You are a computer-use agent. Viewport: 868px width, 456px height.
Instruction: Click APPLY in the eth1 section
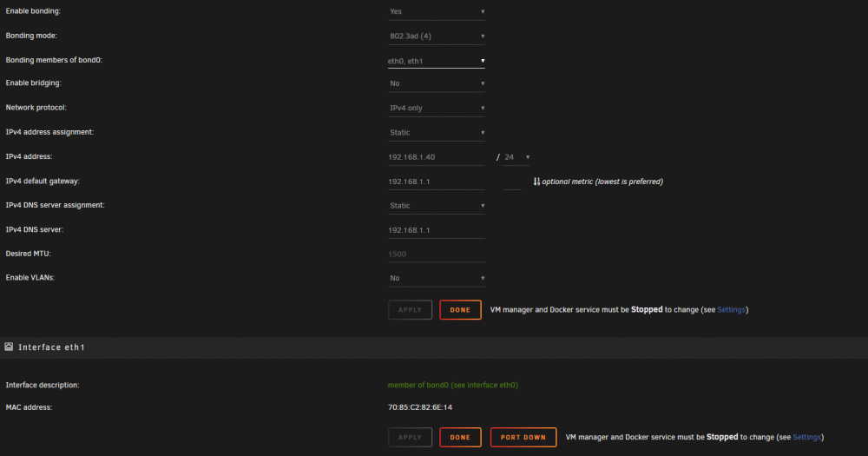(411, 437)
